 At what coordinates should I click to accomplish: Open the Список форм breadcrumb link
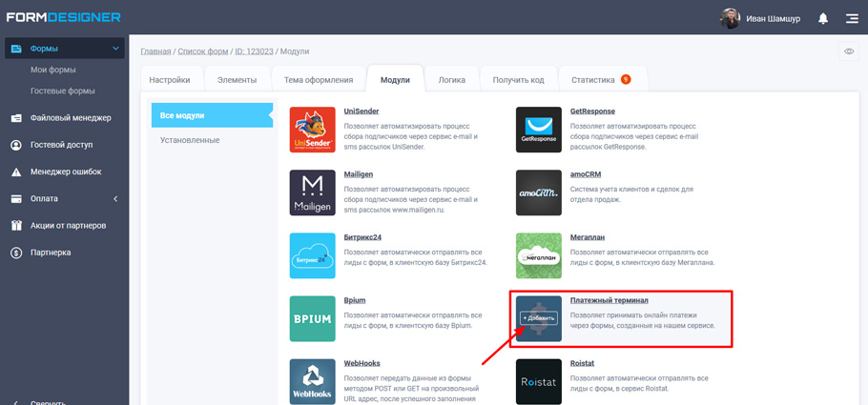coord(203,51)
